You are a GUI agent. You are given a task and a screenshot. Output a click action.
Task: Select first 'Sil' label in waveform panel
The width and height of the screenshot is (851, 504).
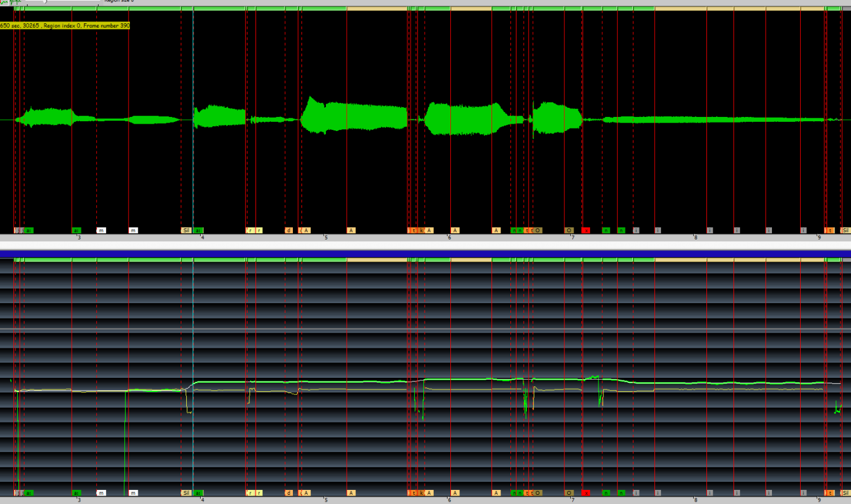pyautogui.click(x=186, y=230)
